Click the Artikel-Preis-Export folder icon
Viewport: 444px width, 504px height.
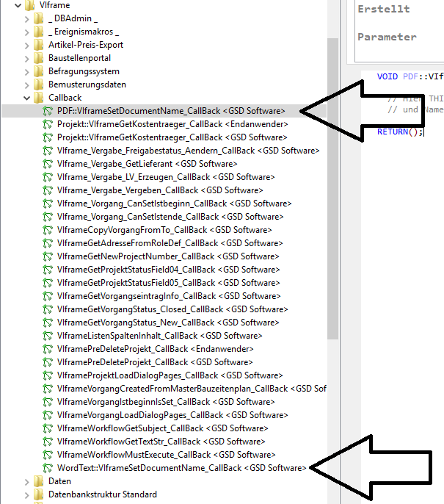[x=38, y=45]
